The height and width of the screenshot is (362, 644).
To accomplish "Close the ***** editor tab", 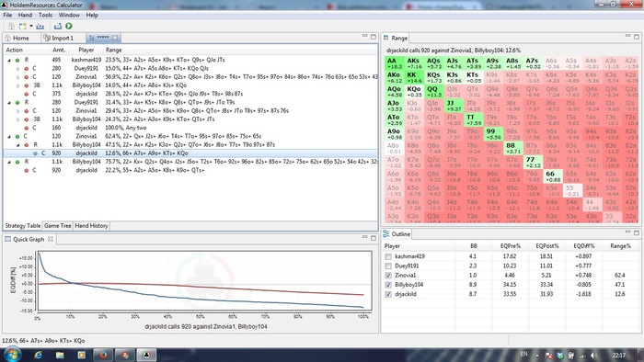I will point(115,38).
